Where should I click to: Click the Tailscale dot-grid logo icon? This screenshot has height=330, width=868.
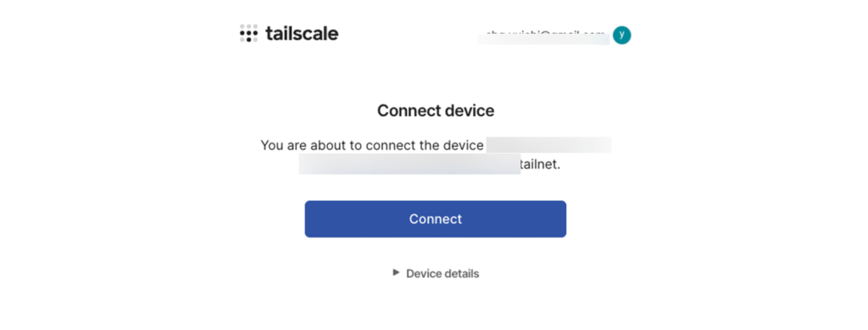click(248, 34)
